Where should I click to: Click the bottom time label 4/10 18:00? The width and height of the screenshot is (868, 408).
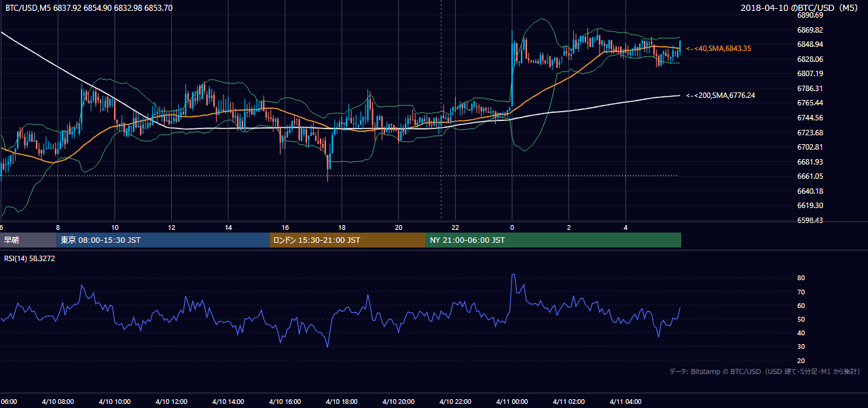coord(341,402)
